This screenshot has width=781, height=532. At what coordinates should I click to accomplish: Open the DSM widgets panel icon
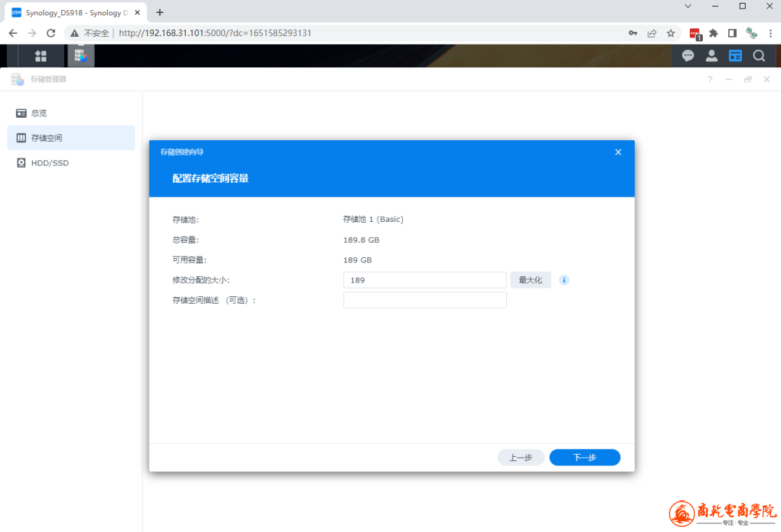[735, 56]
